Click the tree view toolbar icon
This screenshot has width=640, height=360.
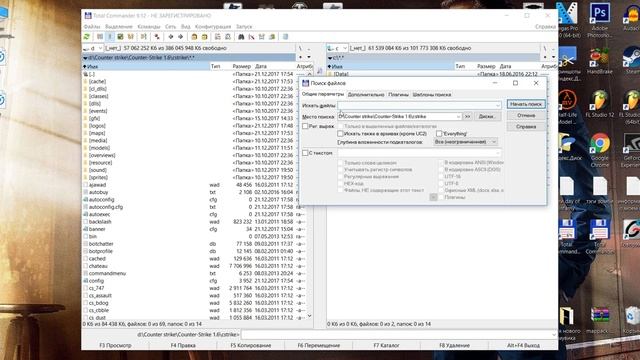coord(131,37)
